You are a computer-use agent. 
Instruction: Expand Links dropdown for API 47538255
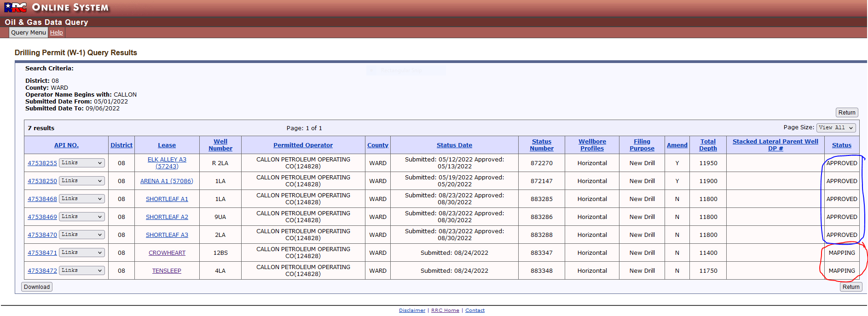tap(82, 163)
